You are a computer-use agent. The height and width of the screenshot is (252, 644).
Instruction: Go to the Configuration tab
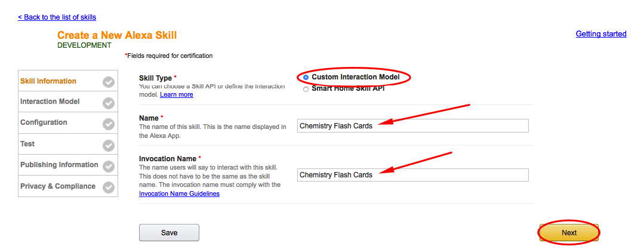pos(44,122)
